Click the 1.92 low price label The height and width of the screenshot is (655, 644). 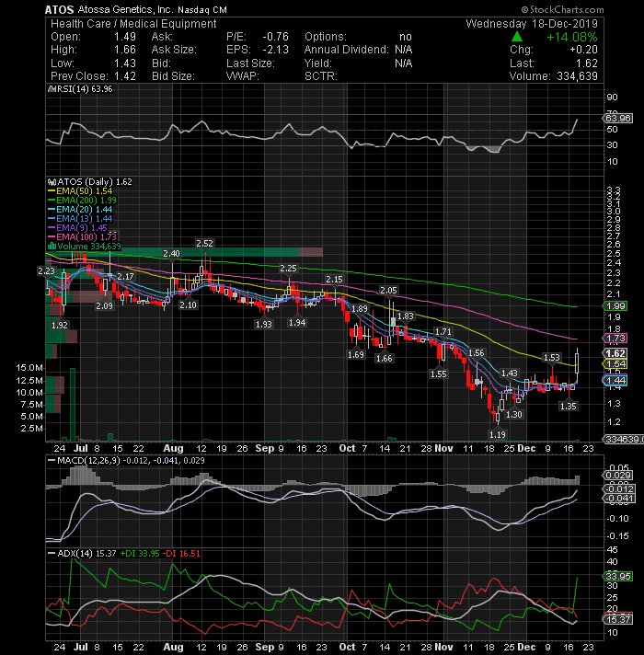click(x=59, y=325)
